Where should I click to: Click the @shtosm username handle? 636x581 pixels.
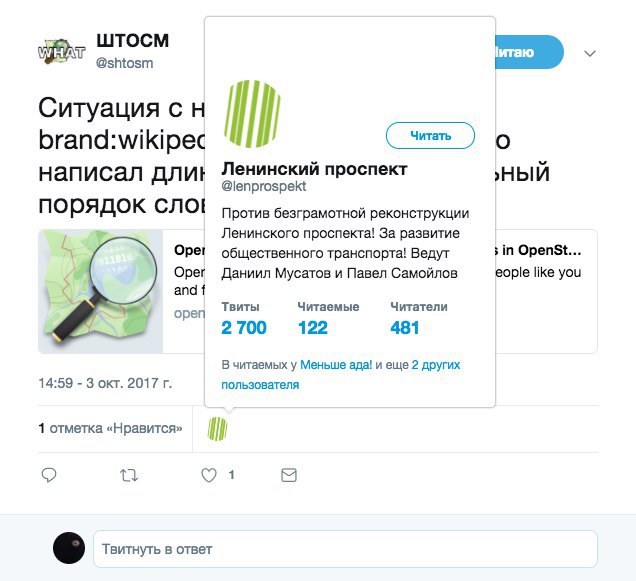point(125,63)
